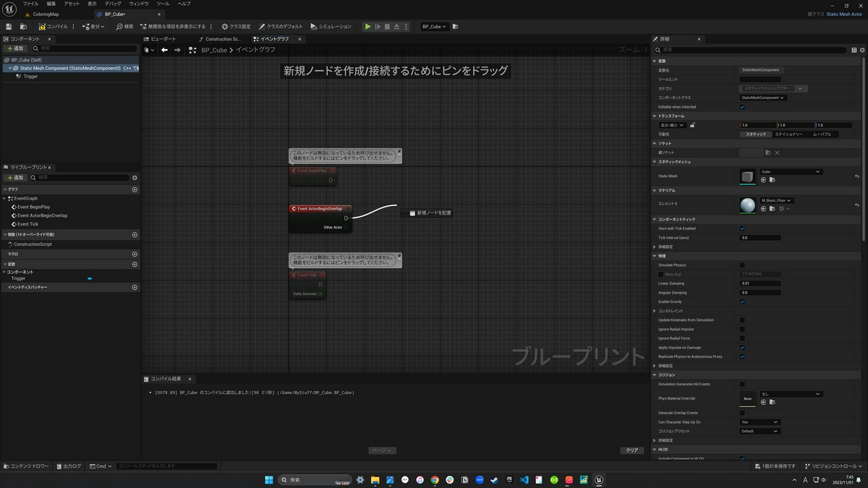Viewport: 868px width, 488px height.
Task: Click the クリア button in compiler results
Action: [632, 450]
